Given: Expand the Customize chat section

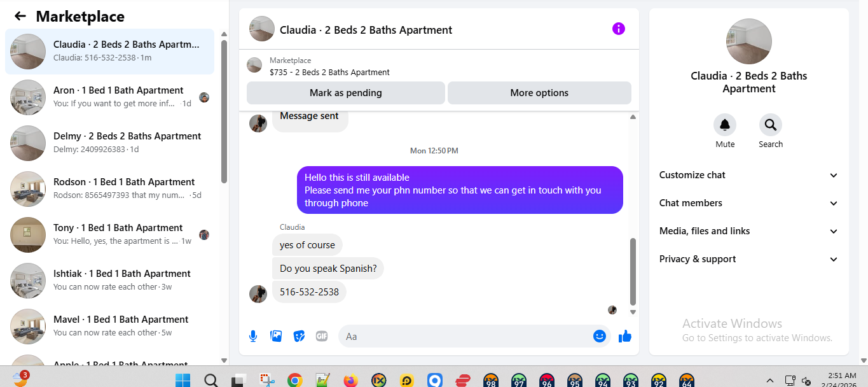Looking at the screenshot, I should (748, 175).
